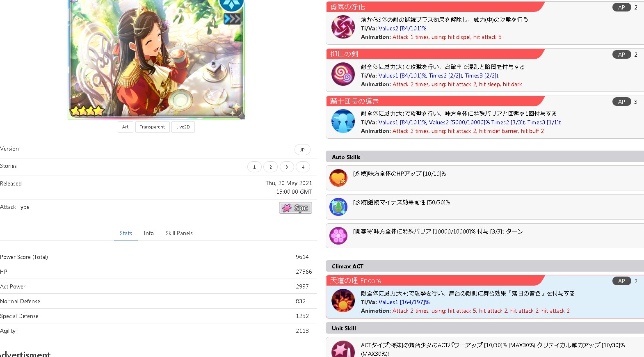Show the Transparent card image
The image size is (644, 357).
coord(152,127)
